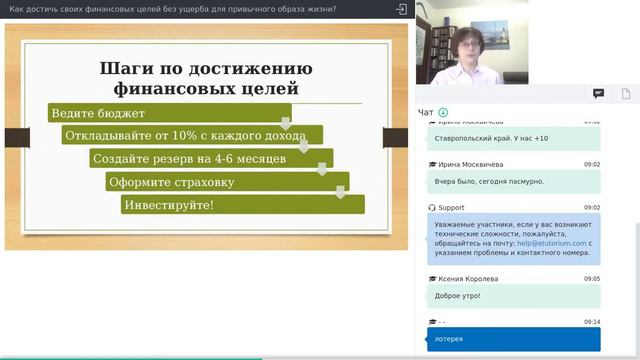The width and height of the screenshot is (640, 360).
Task: Click graduation cap icon beside Ксения Королева
Action: tap(432, 279)
